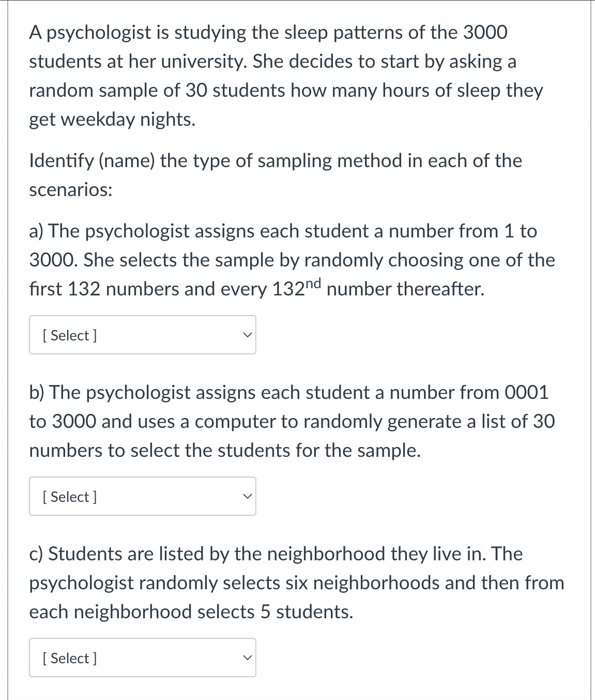
Task: Select the [ Select ] label under scenario a
Action: pos(69,335)
